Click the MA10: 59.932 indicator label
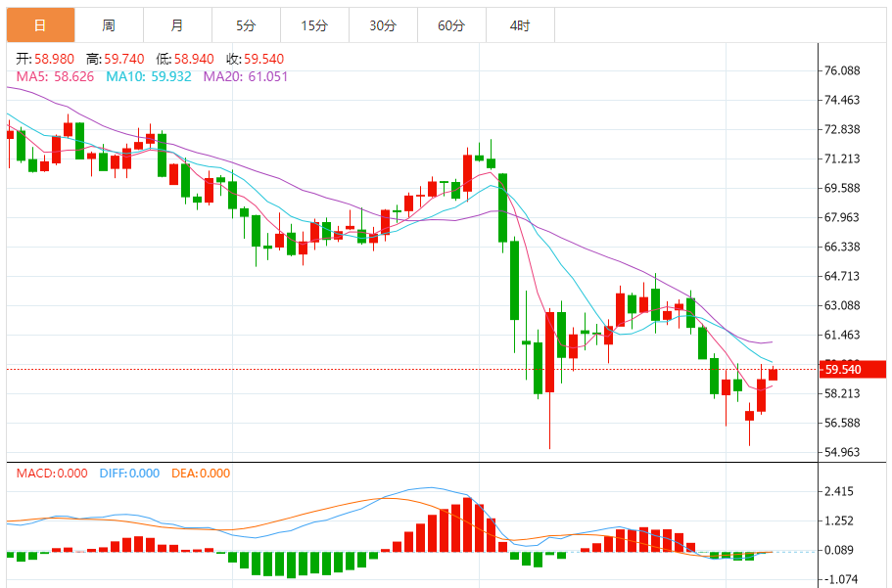This screenshot has height=588, width=892. [149, 76]
